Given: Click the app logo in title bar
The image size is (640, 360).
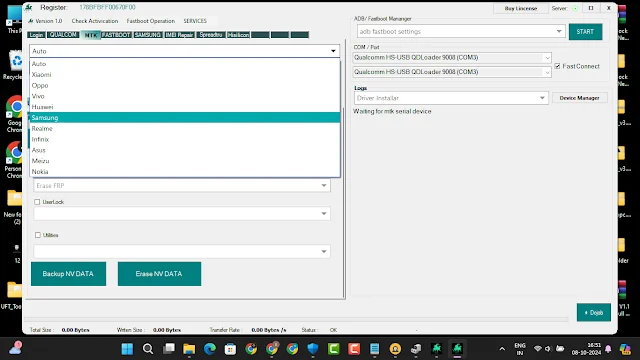Looking at the screenshot, I should click(x=29, y=7).
